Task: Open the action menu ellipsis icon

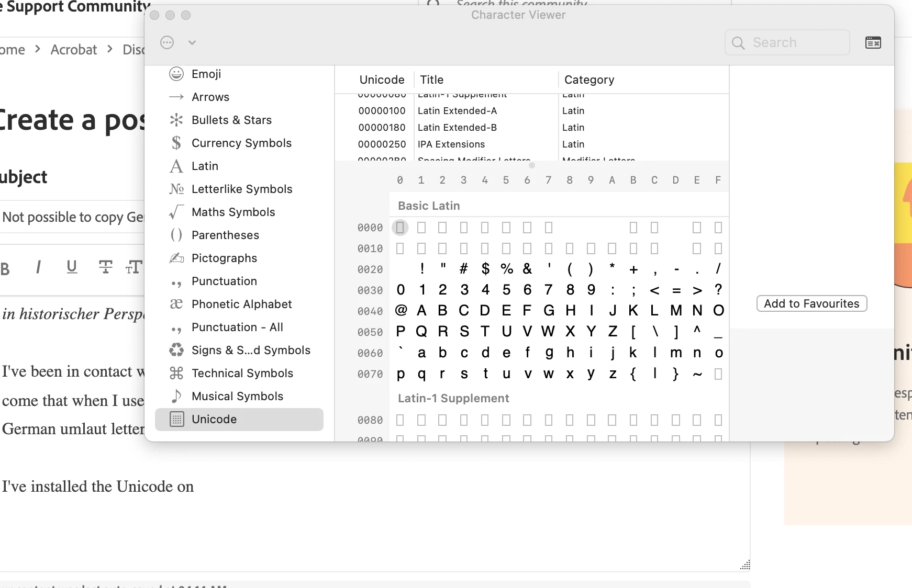Action: 167,42
